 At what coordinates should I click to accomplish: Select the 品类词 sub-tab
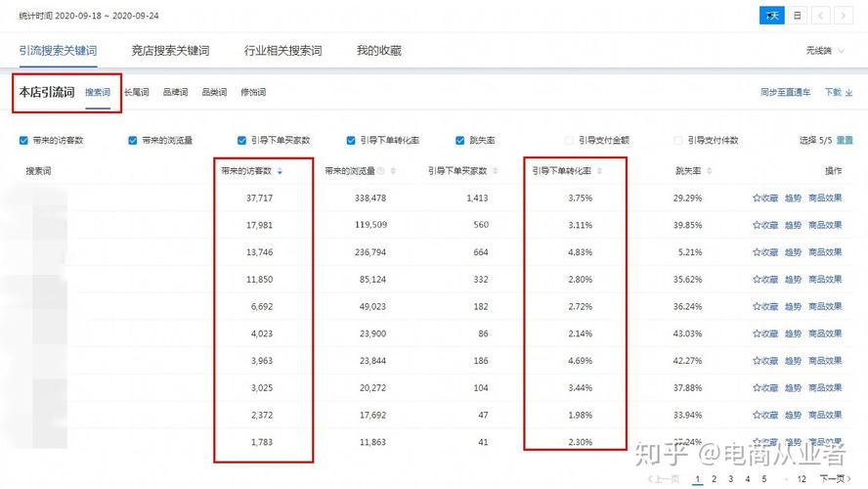click(214, 92)
